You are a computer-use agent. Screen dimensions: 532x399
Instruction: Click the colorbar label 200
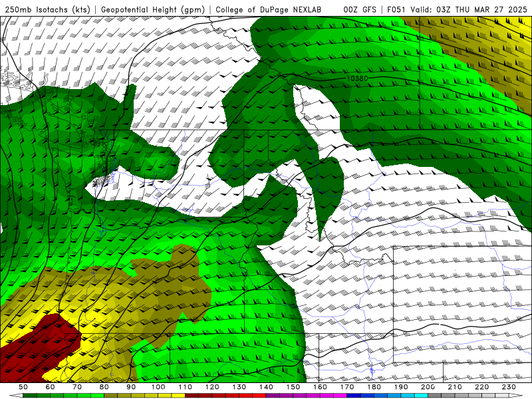point(428,387)
